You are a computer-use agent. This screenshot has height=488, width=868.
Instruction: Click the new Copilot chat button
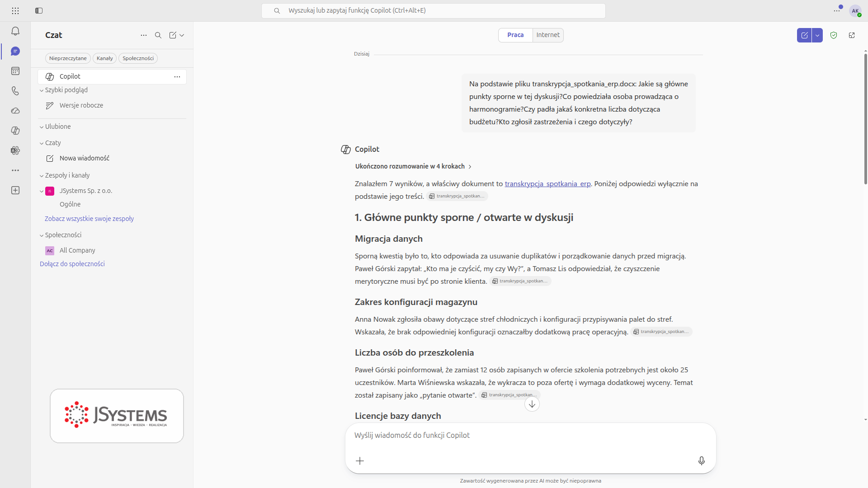[804, 35]
